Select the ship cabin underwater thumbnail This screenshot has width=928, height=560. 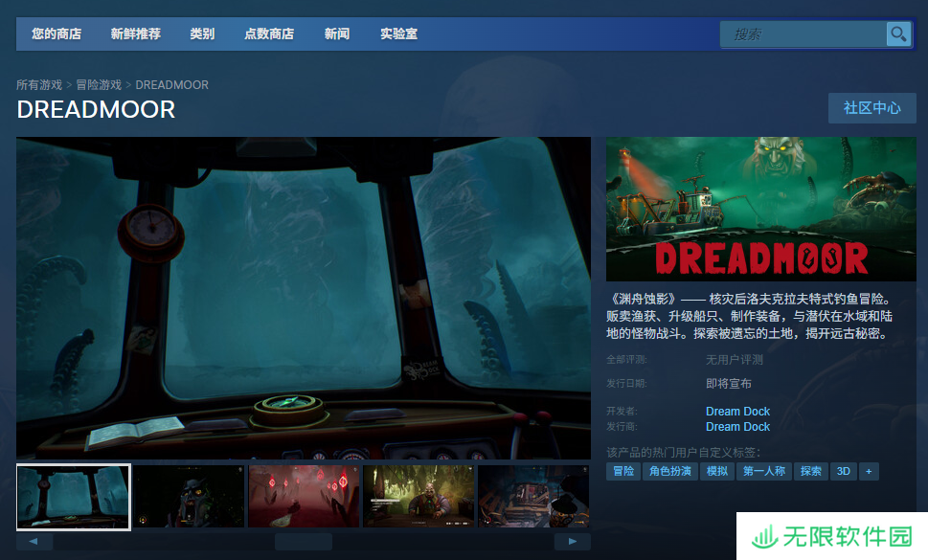click(74, 497)
